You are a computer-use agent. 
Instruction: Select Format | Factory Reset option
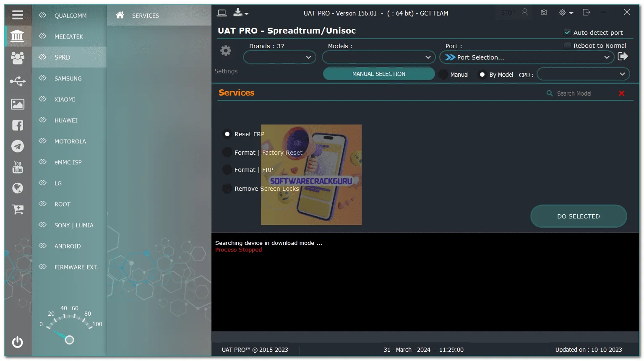click(227, 152)
